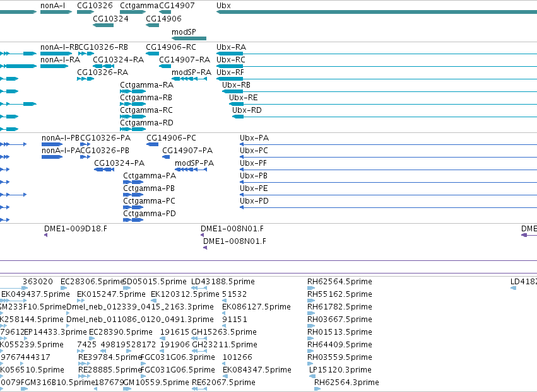Select protein label Cctgamma-PA

(x=150, y=176)
